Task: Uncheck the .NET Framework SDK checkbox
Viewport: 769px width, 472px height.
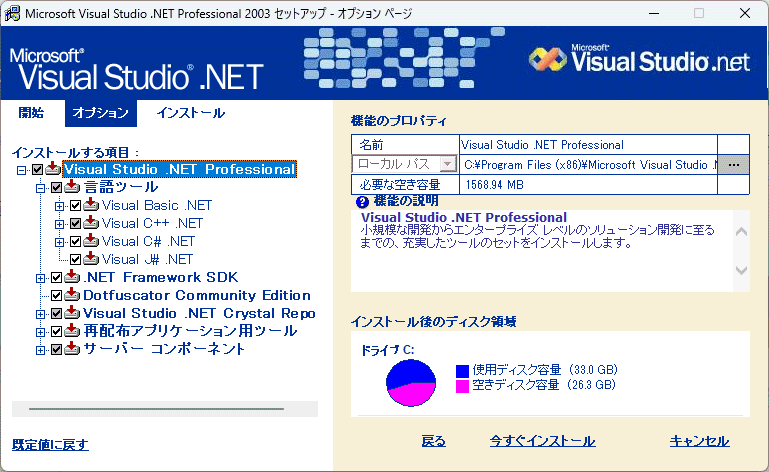Action: coord(56,278)
